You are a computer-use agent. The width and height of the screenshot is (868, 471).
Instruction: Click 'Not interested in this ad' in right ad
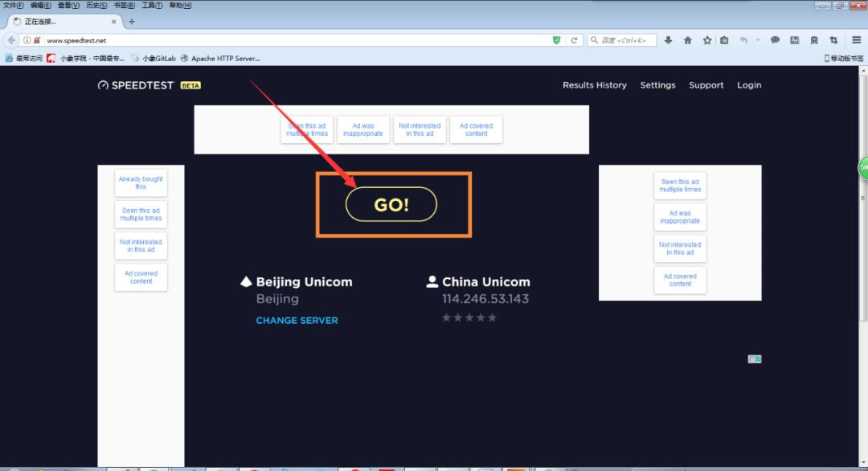click(680, 248)
